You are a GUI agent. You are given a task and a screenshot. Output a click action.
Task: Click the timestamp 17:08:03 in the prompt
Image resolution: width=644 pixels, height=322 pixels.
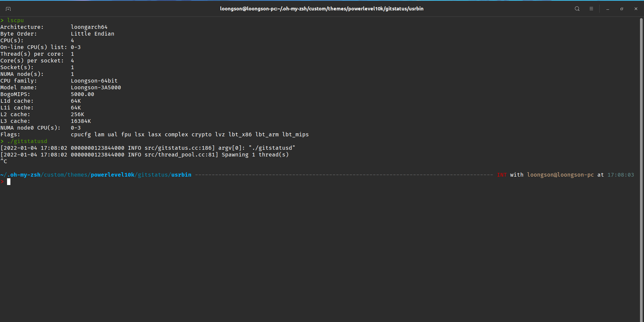621,175
